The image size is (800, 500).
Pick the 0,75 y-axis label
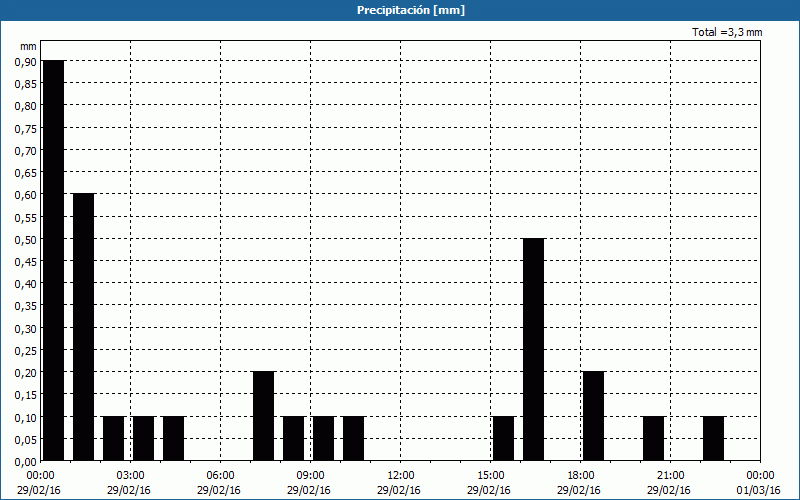click(x=26, y=128)
